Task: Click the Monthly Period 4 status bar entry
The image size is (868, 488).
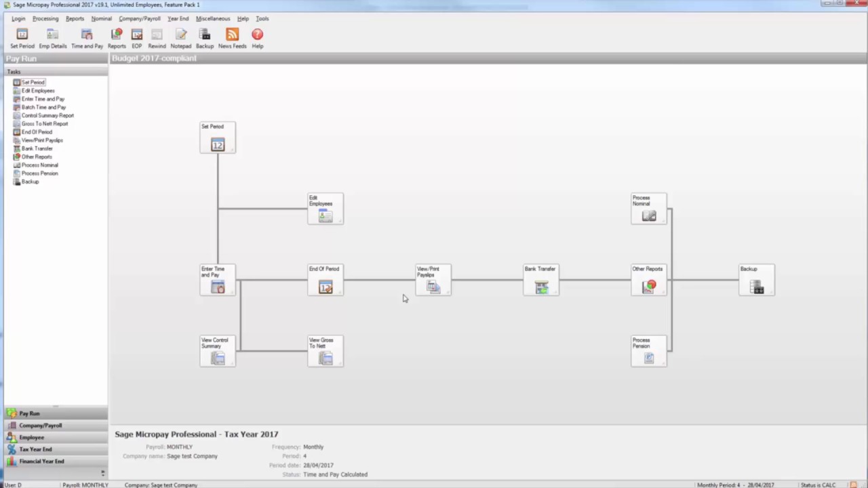Action: (x=736, y=485)
